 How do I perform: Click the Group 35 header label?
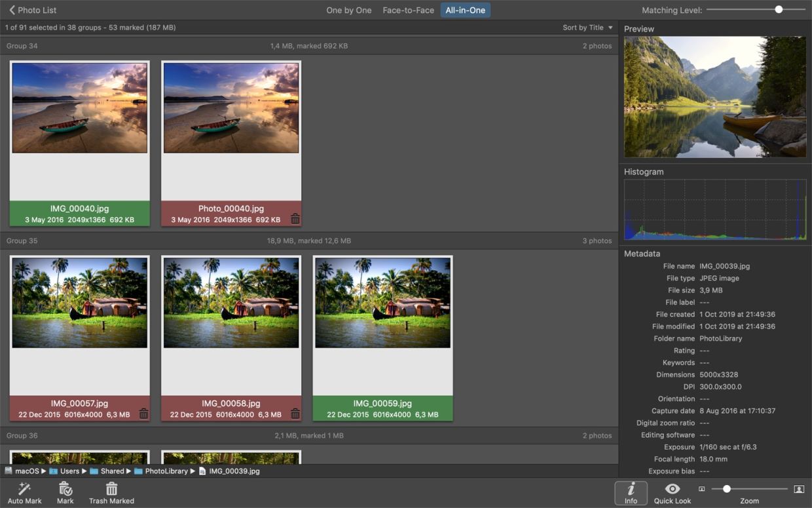click(x=22, y=241)
